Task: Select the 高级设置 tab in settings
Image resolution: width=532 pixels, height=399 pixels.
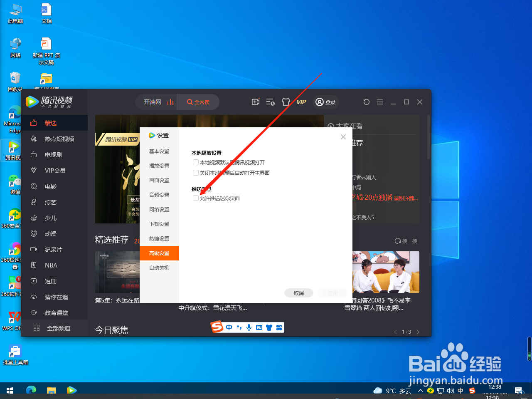Action: coord(159,253)
